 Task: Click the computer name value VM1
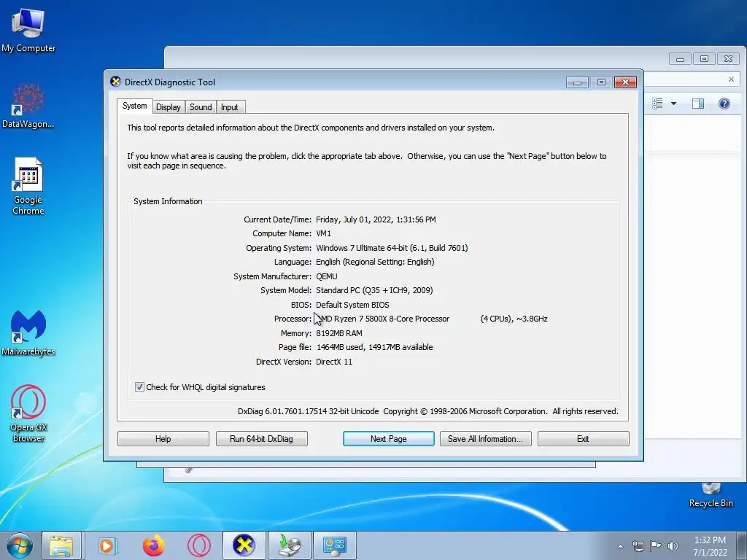click(323, 233)
